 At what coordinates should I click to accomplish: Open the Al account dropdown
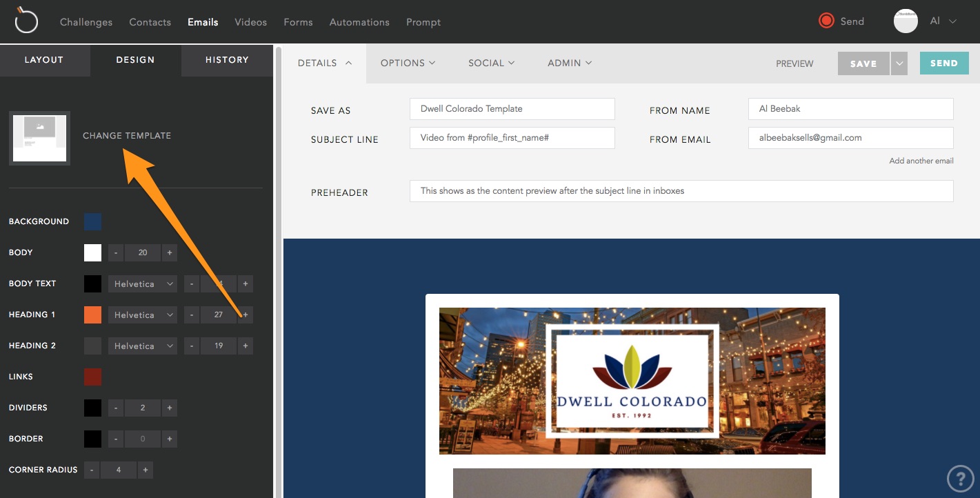point(943,21)
